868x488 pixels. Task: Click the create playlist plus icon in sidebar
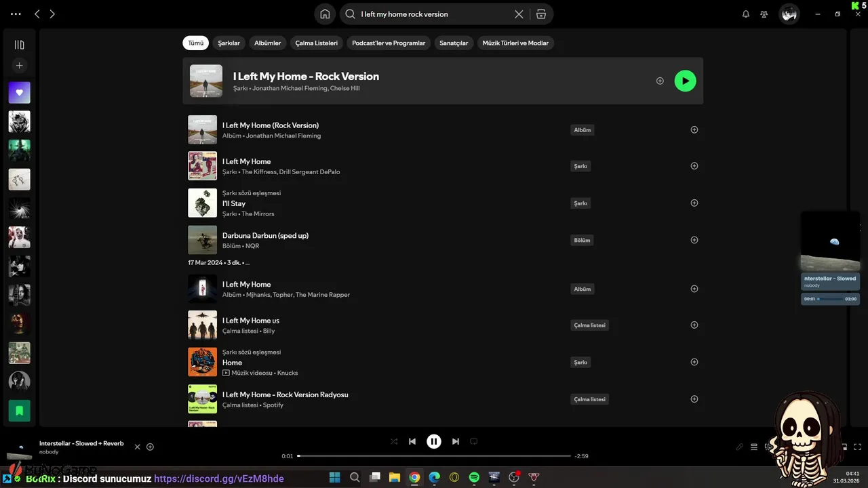coord(19,66)
